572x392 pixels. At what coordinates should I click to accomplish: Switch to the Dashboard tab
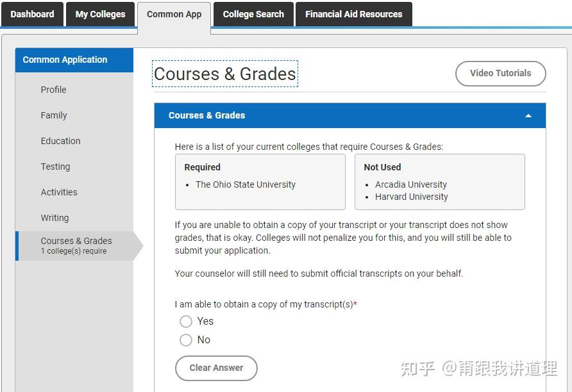pos(32,14)
